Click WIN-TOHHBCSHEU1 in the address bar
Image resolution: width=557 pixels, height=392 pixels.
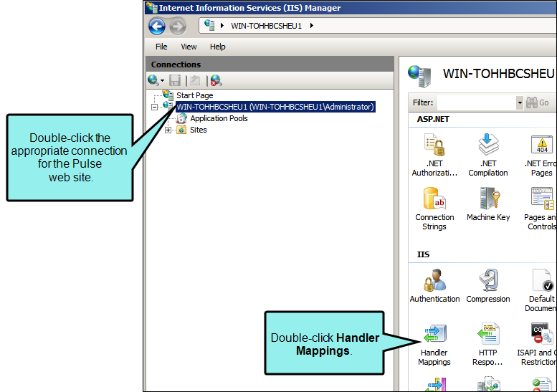pyautogui.click(x=266, y=26)
